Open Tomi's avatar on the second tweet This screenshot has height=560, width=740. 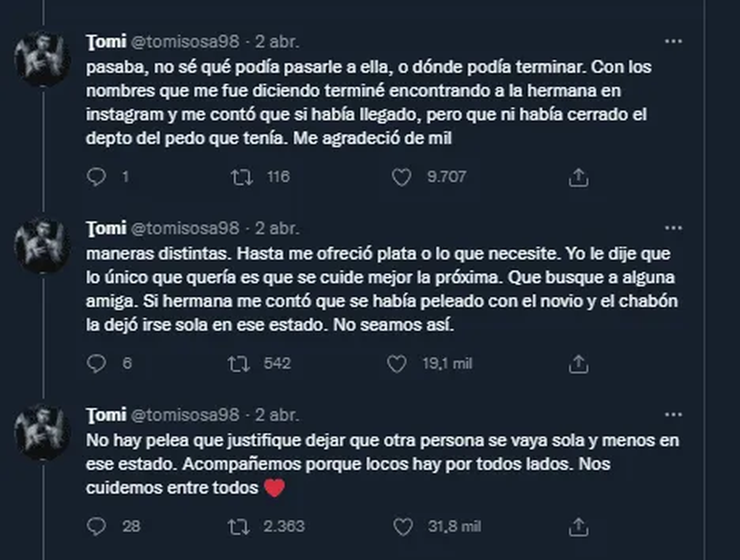[x=43, y=245]
